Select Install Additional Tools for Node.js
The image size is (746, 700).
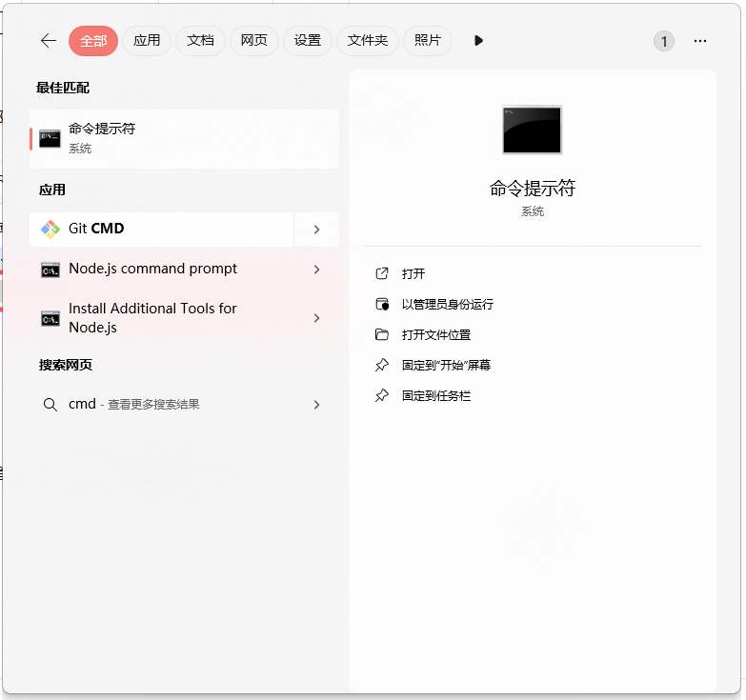click(x=162, y=318)
